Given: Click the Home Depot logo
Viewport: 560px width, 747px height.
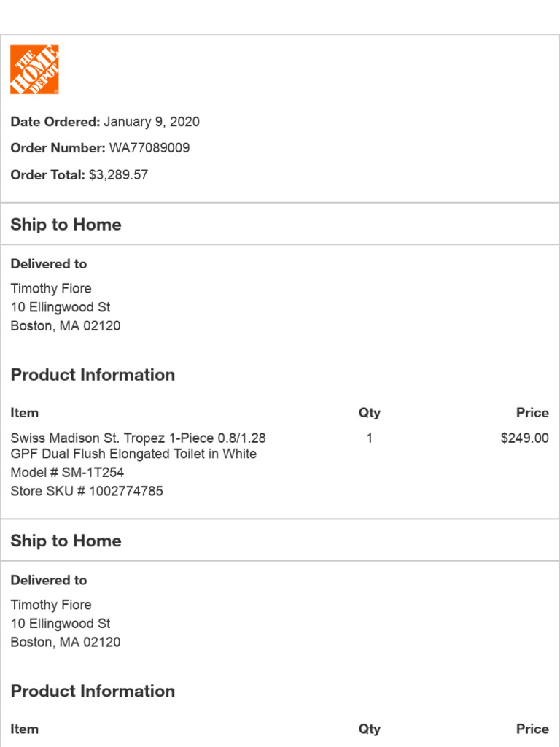Looking at the screenshot, I should 34,69.
